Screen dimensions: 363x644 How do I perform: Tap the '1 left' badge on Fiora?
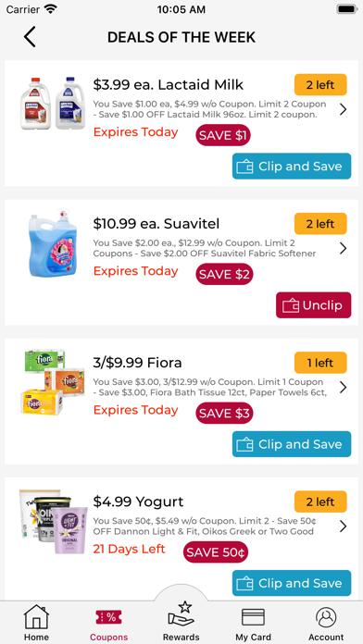point(320,363)
